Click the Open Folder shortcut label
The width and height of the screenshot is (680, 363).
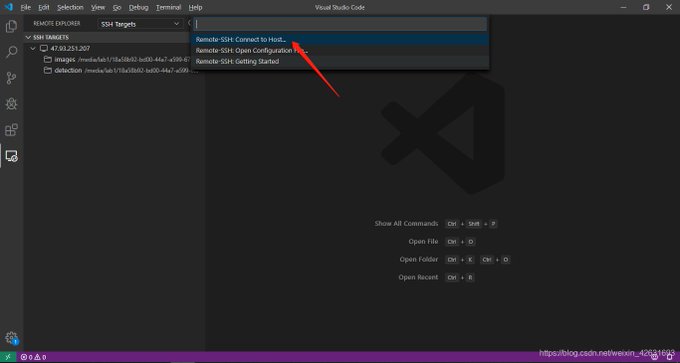(x=419, y=259)
